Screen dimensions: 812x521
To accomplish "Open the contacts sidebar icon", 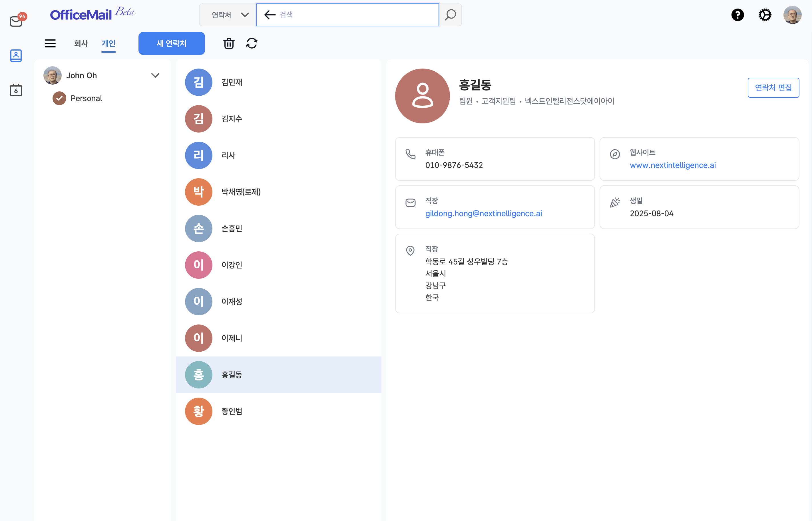I will tap(16, 55).
